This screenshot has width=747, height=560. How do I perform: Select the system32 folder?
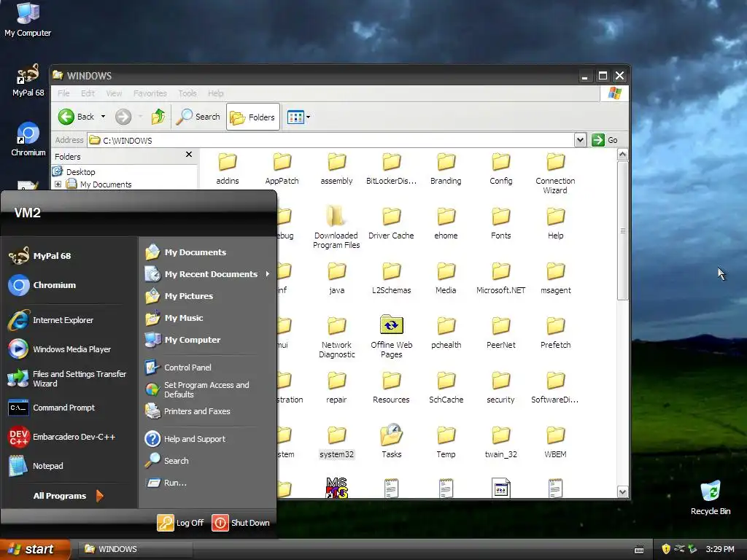[336, 442]
